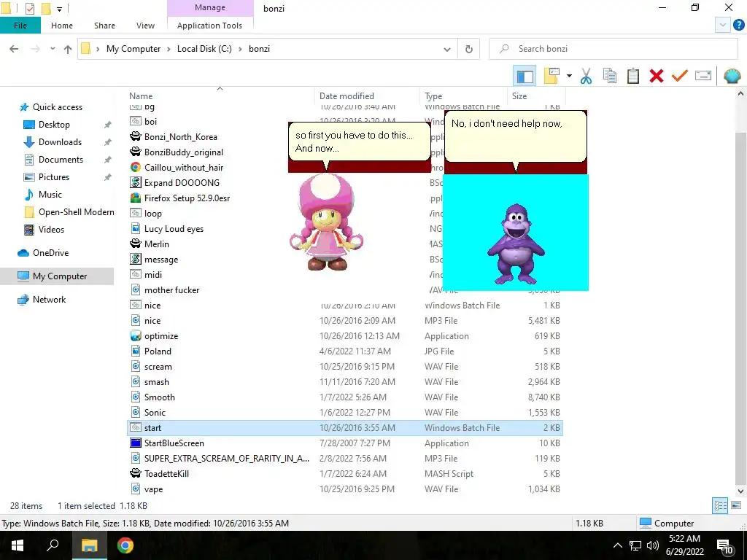Screen dimensions: 747x560
Task: Refresh the bonzi folder view
Action: coord(469,49)
